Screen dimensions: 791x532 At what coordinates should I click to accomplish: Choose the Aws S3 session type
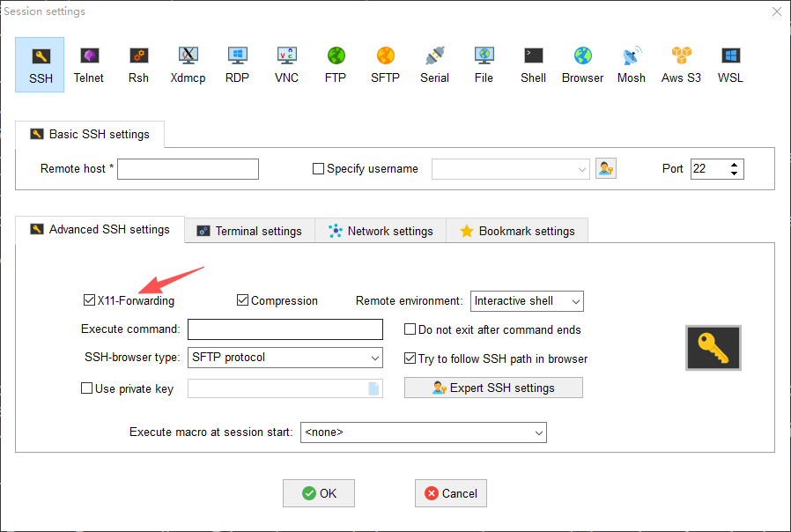(x=681, y=64)
